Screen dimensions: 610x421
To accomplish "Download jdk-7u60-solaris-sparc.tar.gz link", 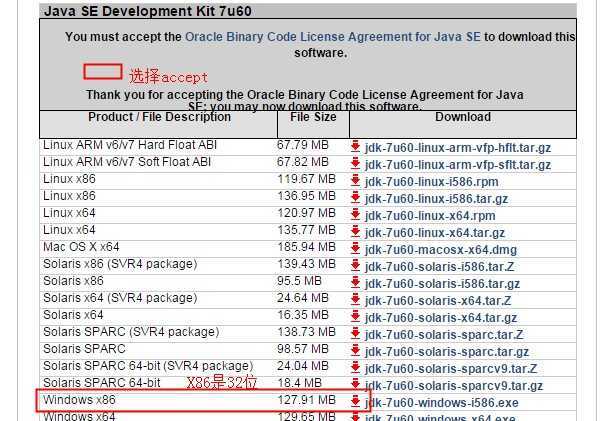I will point(447,352).
